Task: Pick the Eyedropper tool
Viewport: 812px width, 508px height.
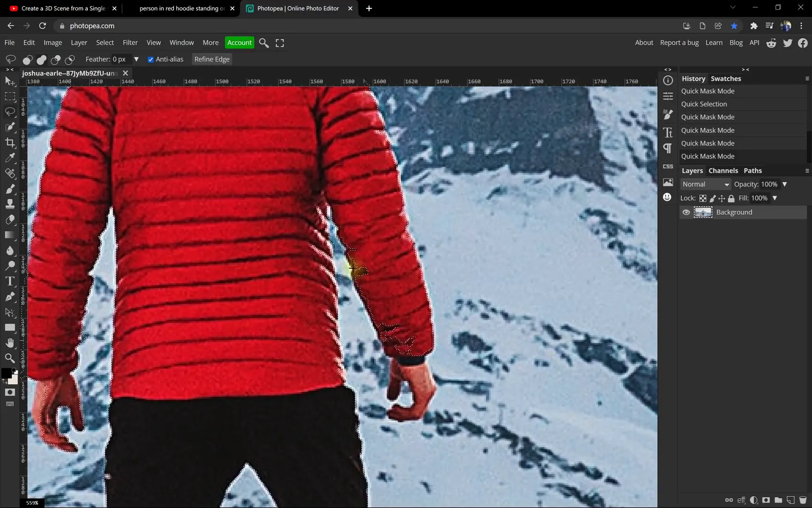Action: pos(10,158)
